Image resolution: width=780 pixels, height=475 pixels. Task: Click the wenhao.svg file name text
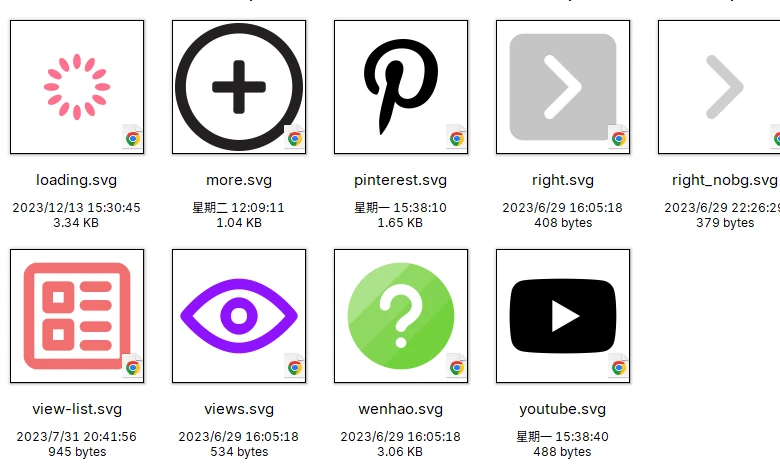tap(400, 409)
